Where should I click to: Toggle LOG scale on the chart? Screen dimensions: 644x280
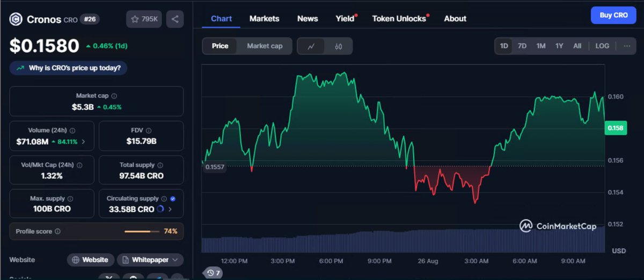coord(602,46)
